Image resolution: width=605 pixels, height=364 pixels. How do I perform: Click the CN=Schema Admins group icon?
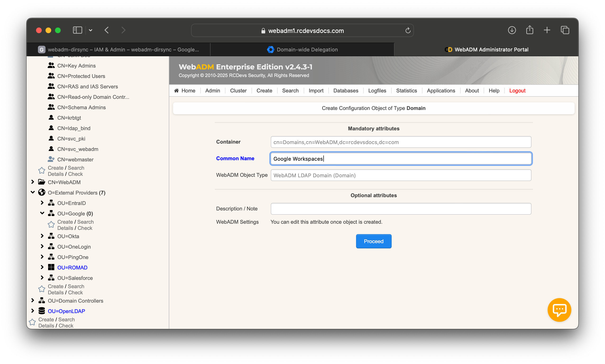tap(51, 107)
